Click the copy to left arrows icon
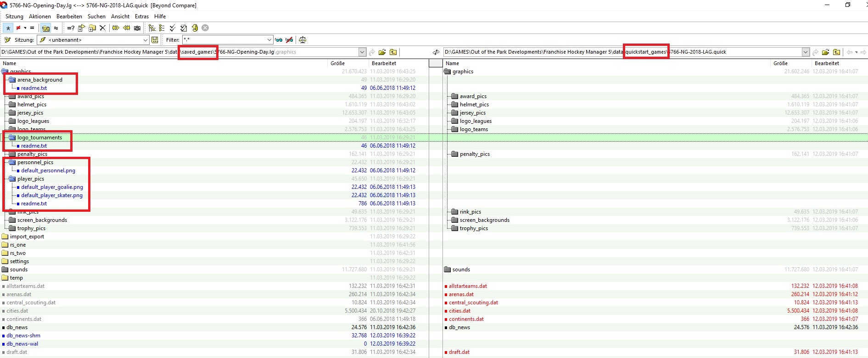Screen dimensions: 868x358 pyautogui.click(x=127, y=28)
